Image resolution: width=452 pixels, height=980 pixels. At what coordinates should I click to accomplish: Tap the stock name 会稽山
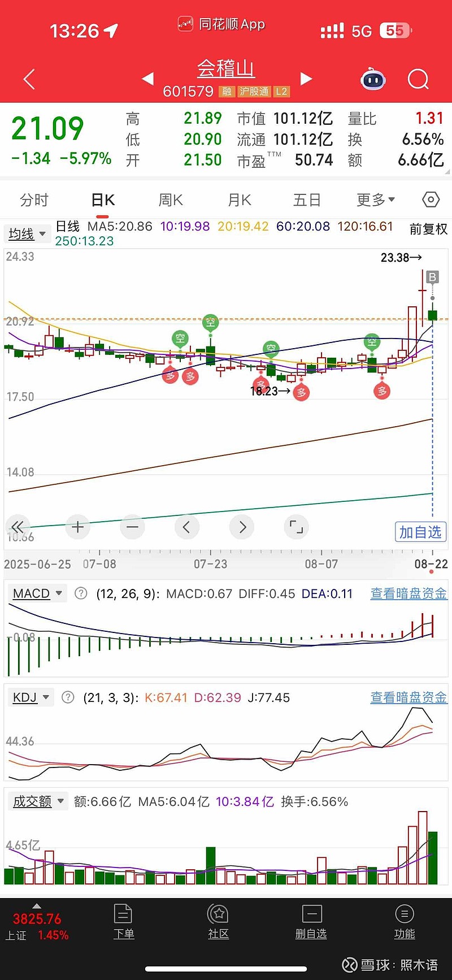[226, 69]
